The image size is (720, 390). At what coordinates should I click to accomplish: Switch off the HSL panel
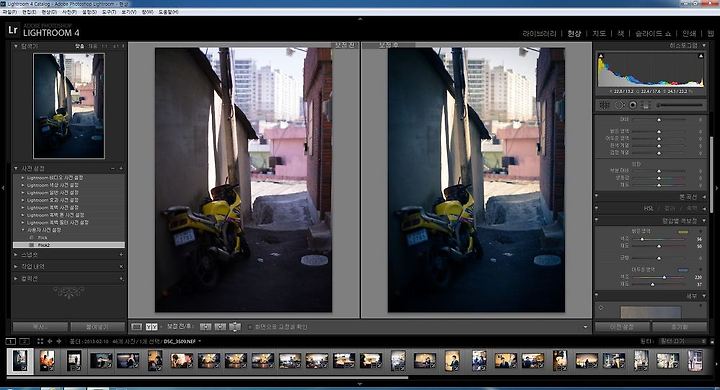(x=597, y=208)
